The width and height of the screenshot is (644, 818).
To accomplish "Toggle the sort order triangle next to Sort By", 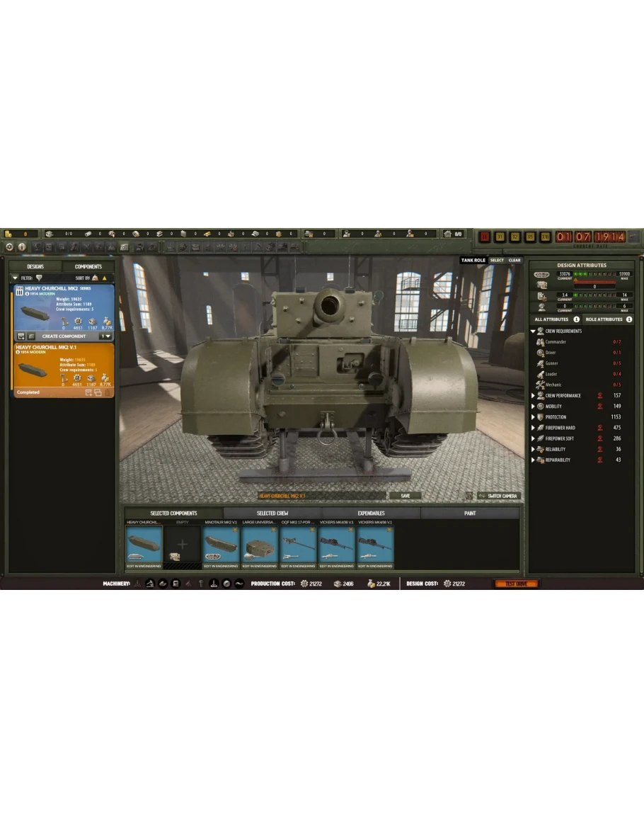I will coord(105,278).
